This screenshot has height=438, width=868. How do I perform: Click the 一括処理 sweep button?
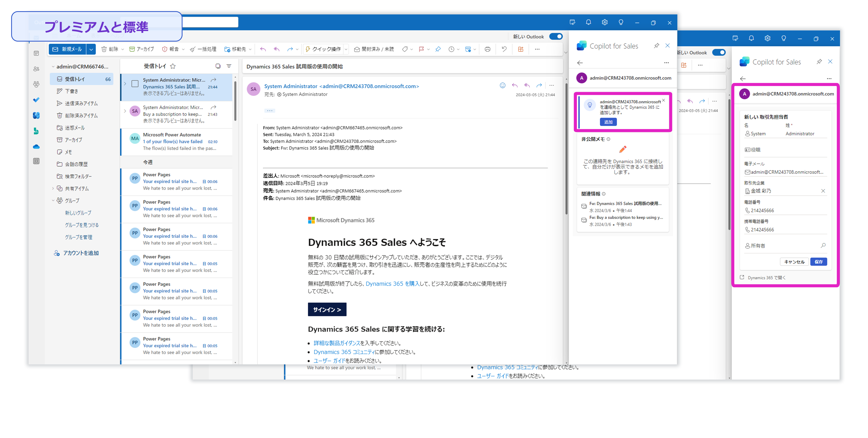click(x=203, y=49)
